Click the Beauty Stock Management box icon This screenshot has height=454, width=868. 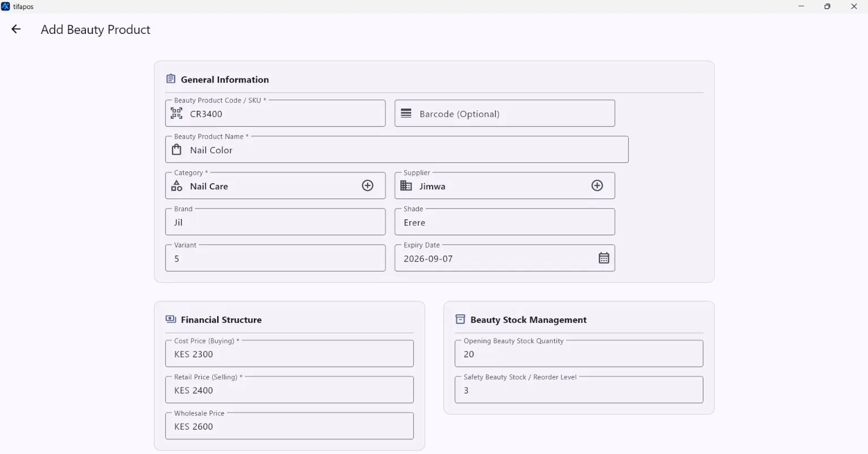pyautogui.click(x=460, y=319)
